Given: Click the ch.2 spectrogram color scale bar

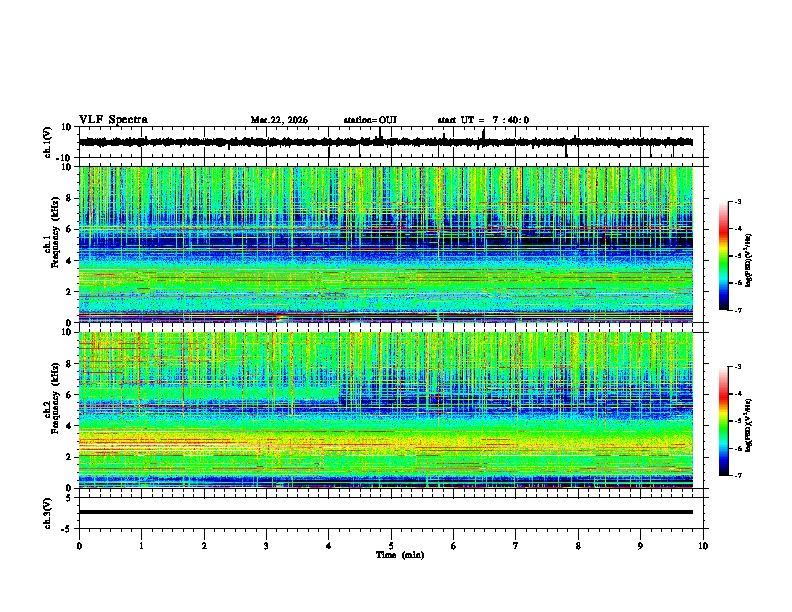Looking at the screenshot, I should [723, 421].
